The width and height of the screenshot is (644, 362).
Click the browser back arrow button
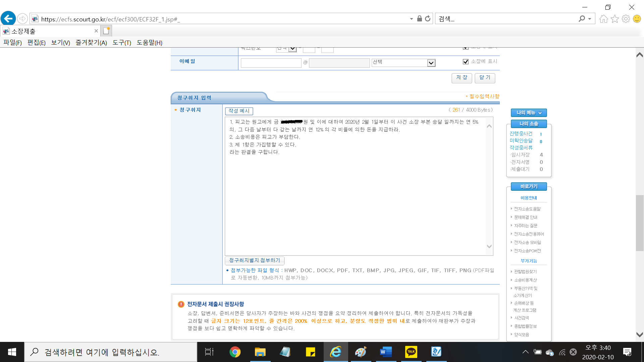[8, 18]
